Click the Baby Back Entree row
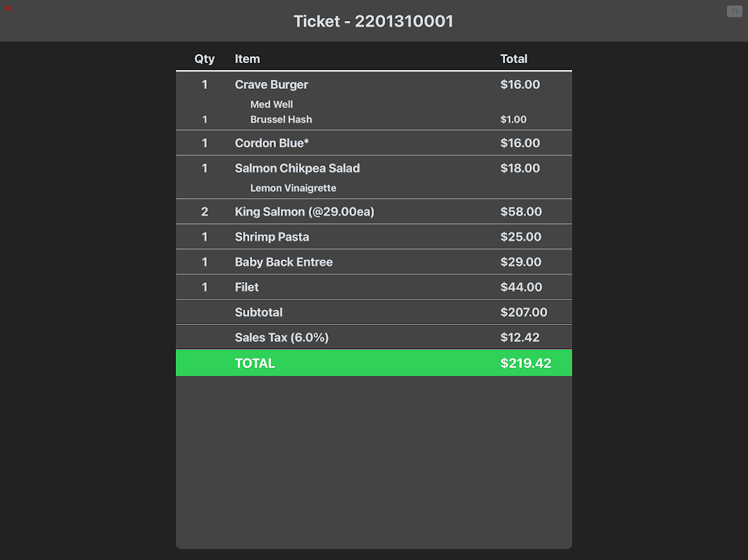748x560 pixels. coord(284,262)
